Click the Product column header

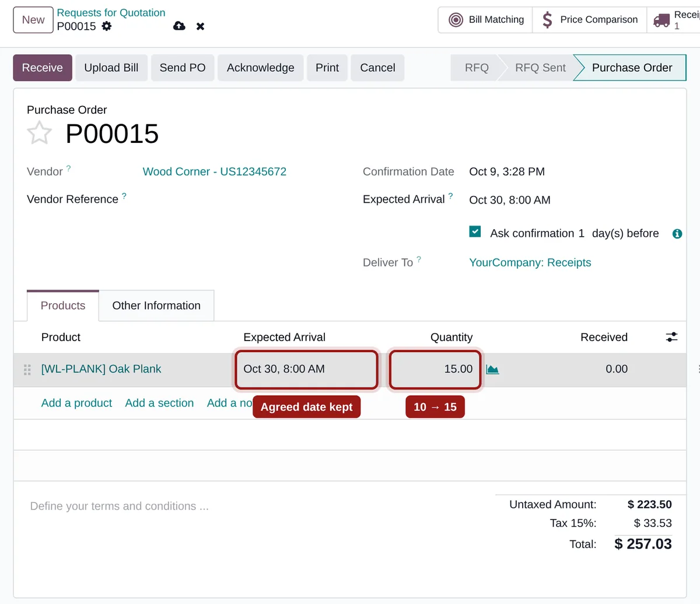[x=61, y=337]
